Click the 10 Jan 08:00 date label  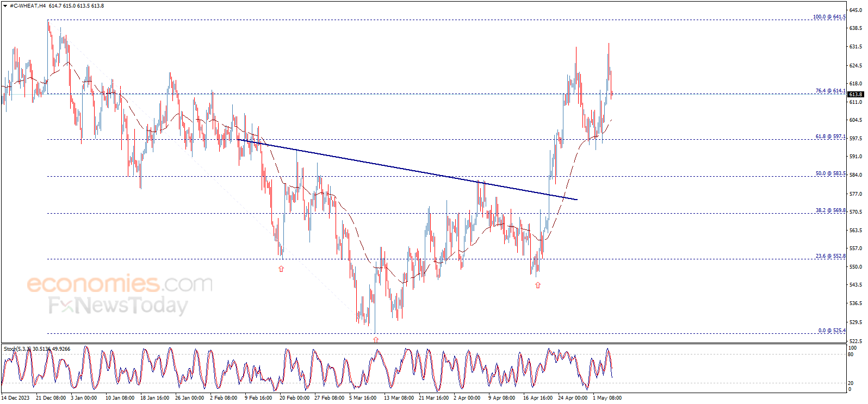(x=120, y=398)
